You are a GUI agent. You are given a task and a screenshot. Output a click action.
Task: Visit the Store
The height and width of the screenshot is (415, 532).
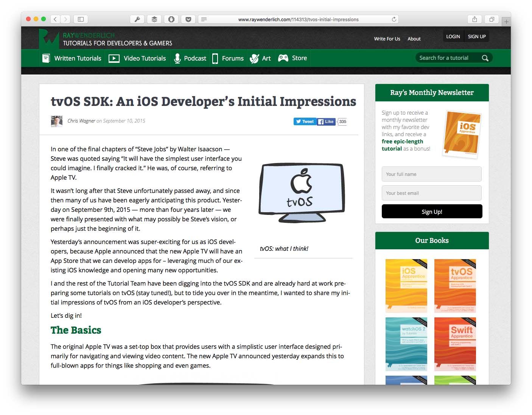(x=292, y=58)
